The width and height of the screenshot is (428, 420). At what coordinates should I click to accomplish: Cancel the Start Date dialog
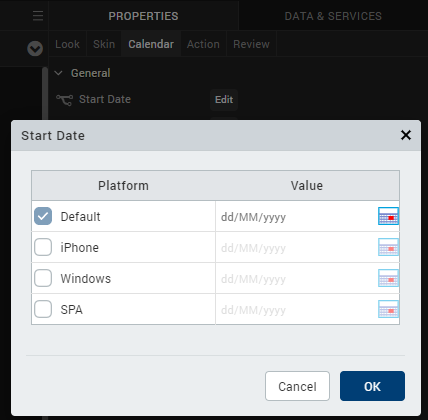(297, 386)
